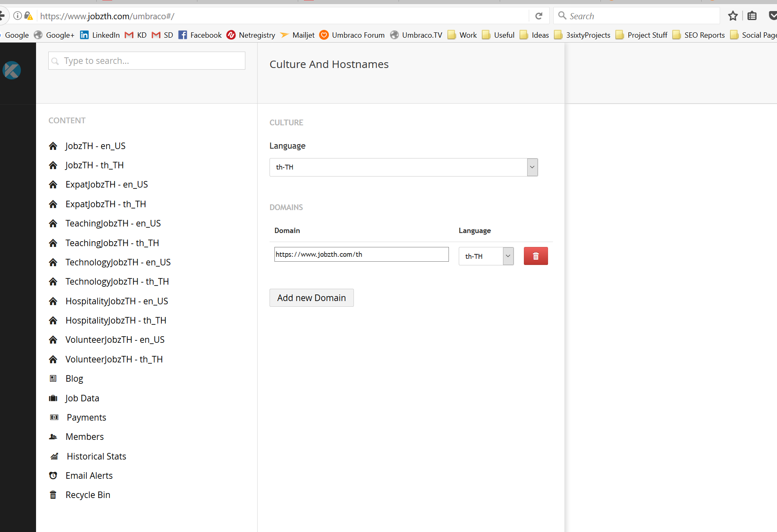Reload the page with the browser refresh icon
The image size is (777, 532).
pyautogui.click(x=539, y=16)
